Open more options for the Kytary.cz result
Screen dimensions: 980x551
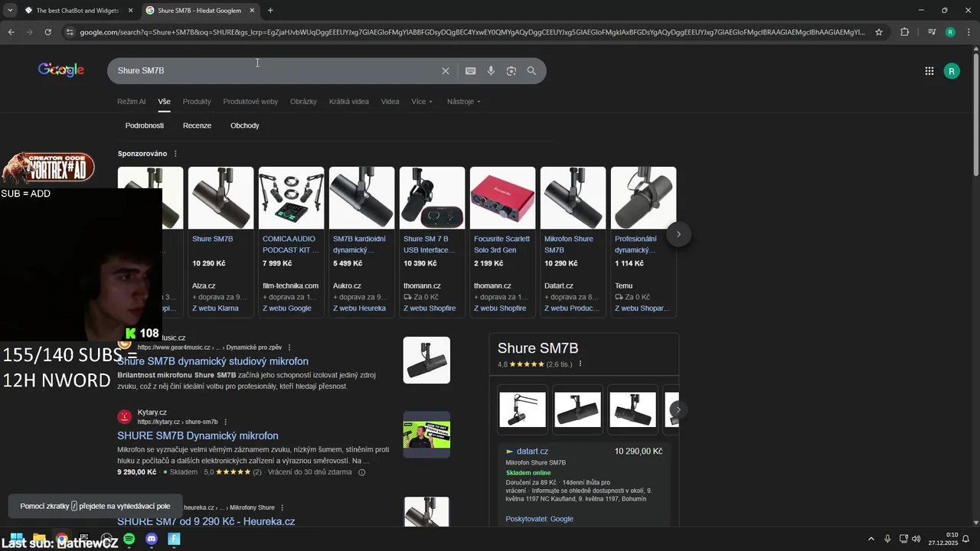(225, 422)
